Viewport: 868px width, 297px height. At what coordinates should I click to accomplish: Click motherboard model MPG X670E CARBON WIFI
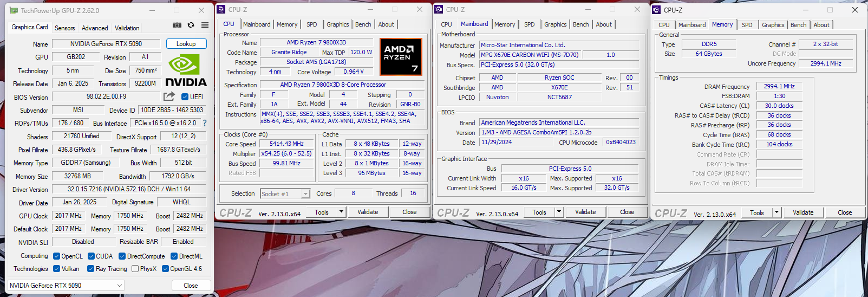point(530,55)
